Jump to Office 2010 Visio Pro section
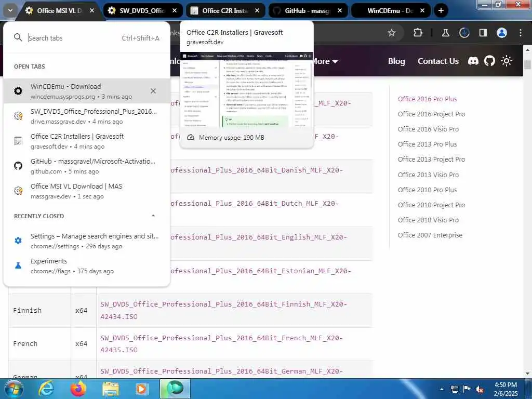Image resolution: width=532 pixels, height=399 pixels. (428, 220)
